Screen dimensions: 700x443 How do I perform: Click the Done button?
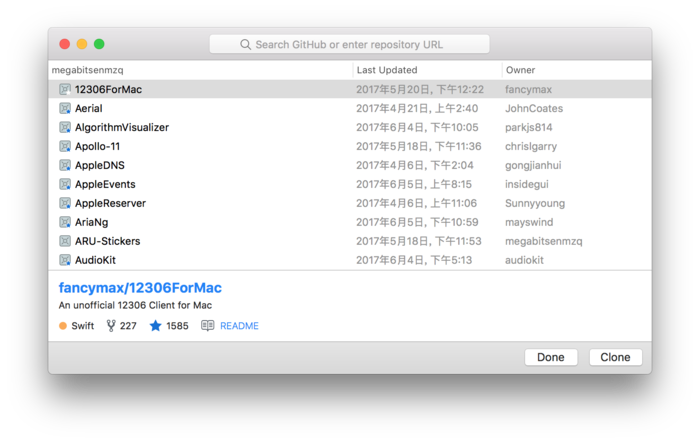point(551,357)
